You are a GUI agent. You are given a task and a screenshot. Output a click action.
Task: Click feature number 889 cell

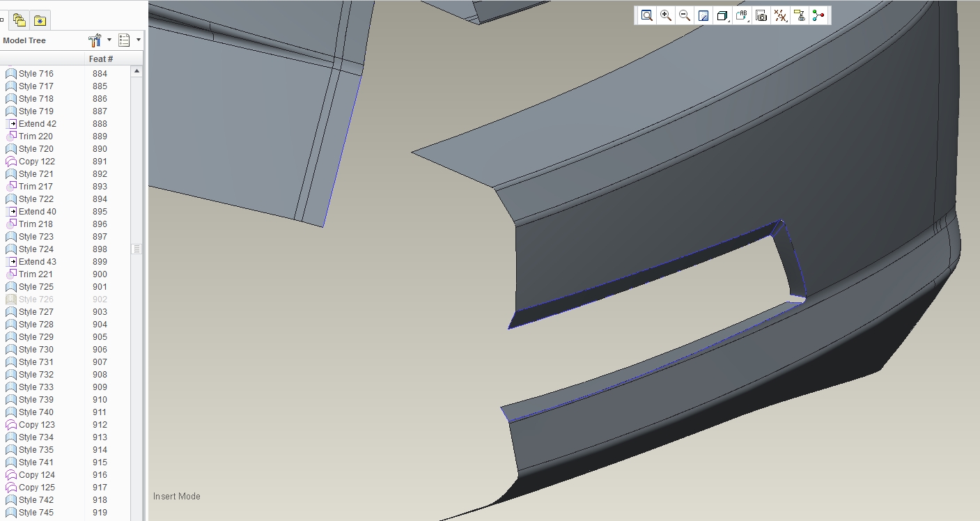(x=100, y=137)
